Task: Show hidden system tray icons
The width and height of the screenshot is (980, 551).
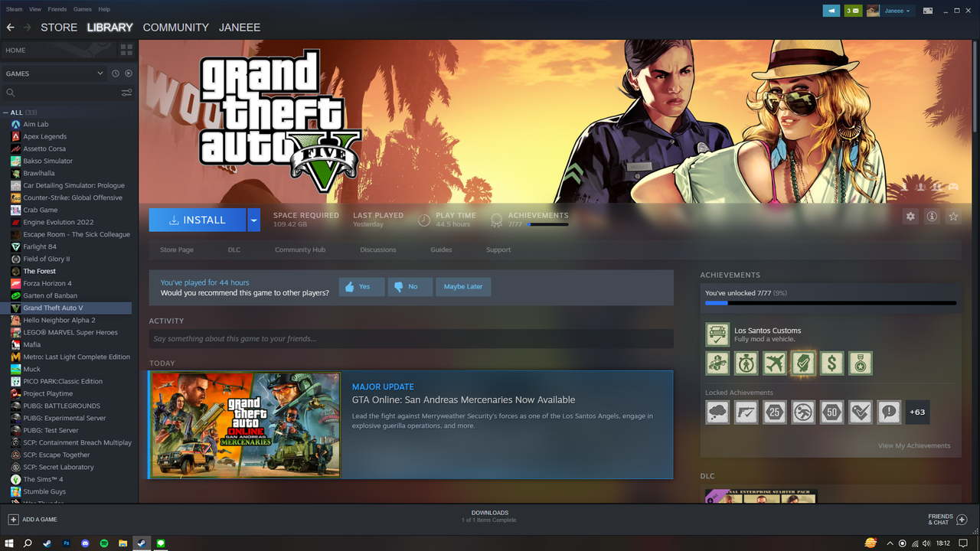Action: point(890,543)
